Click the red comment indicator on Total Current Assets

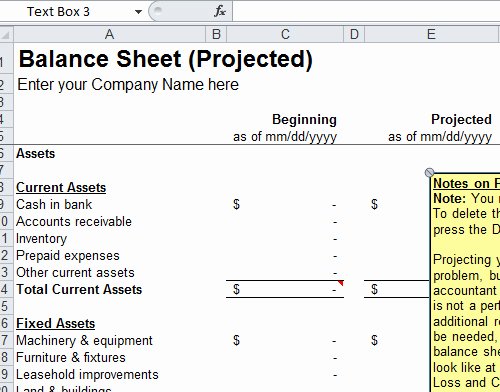pyautogui.click(x=341, y=283)
